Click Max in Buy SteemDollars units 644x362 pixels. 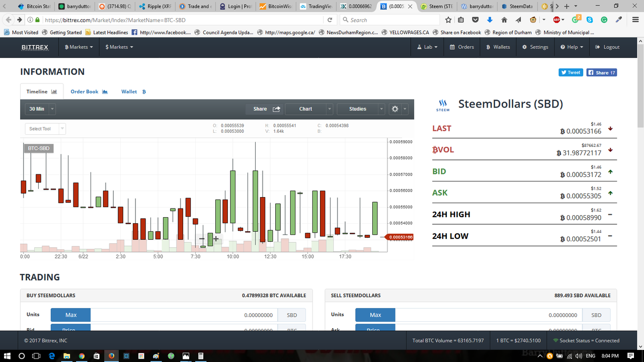point(71,315)
